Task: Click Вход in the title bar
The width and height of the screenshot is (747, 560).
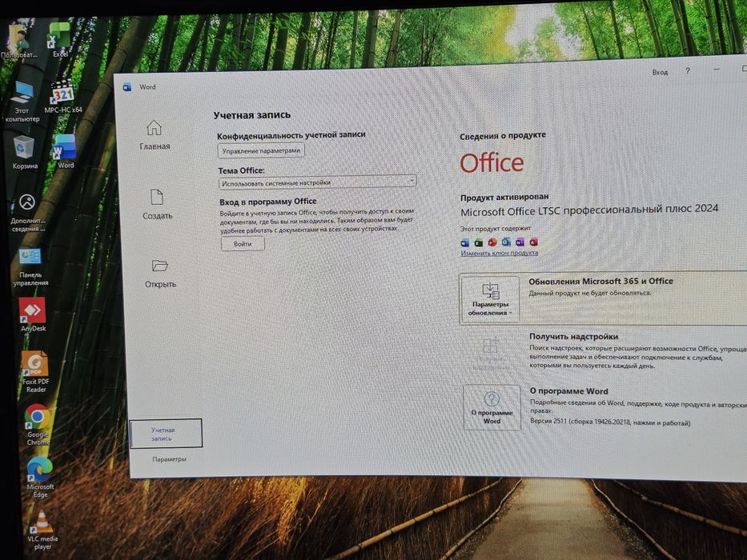Action: 660,72
